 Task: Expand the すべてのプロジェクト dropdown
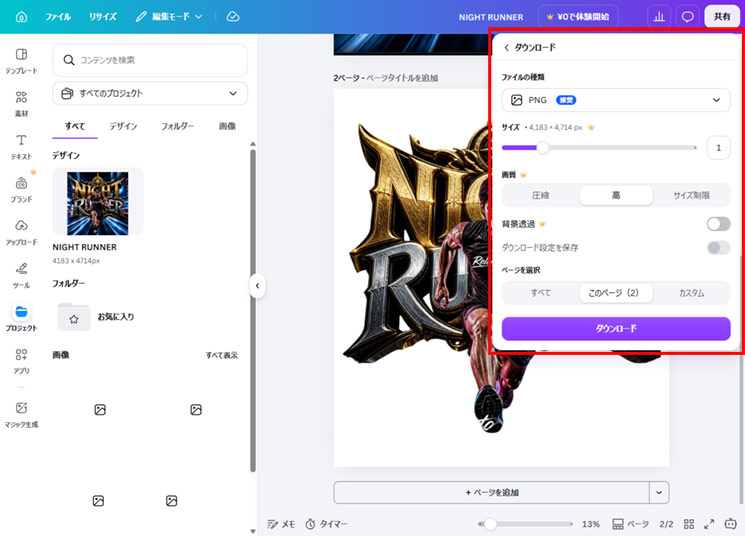click(150, 93)
